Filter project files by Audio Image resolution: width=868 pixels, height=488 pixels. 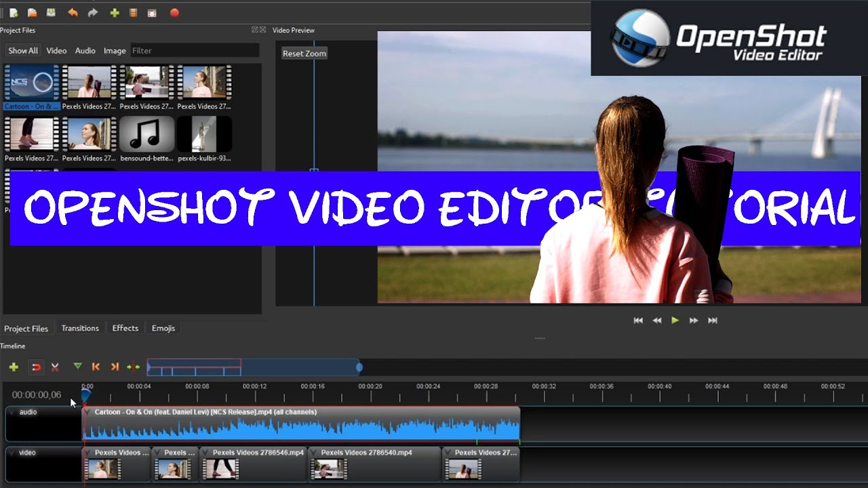pyautogui.click(x=85, y=51)
